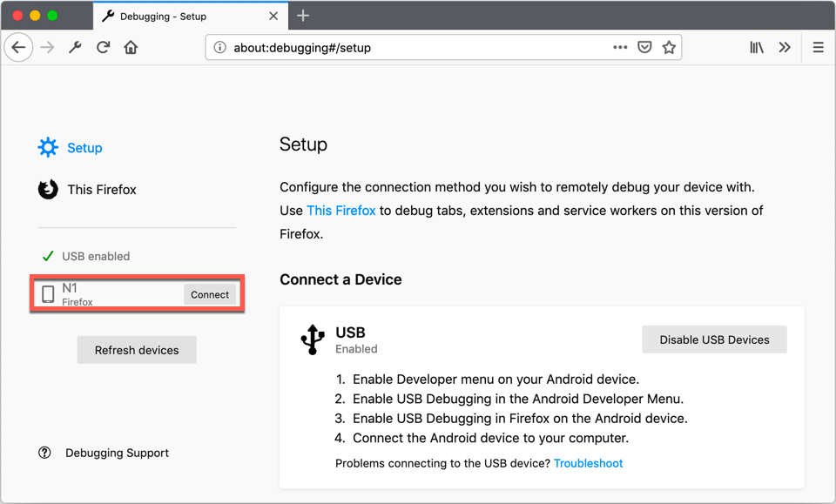Open the page actions ellipsis menu
836x504 pixels.
619,47
